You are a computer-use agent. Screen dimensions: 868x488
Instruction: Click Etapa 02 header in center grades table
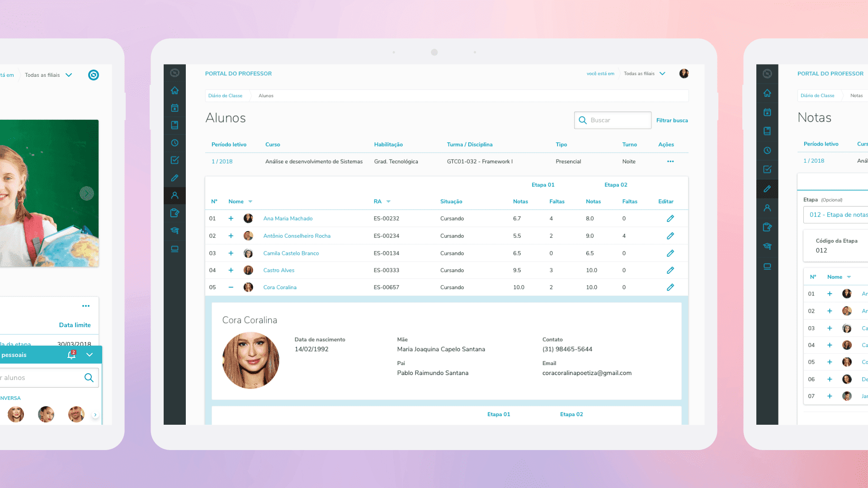616,185
